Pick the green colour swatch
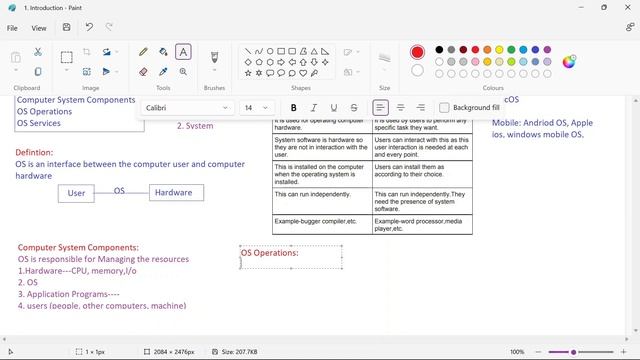This screenshot has height=360, width=640. coord(511,50)
